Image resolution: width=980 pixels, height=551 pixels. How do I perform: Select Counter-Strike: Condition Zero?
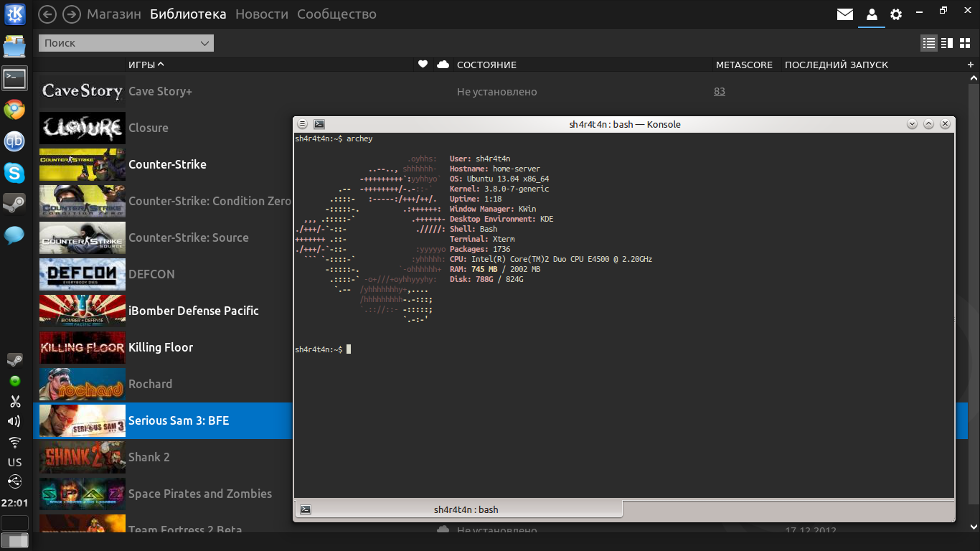tap(209, 201)
